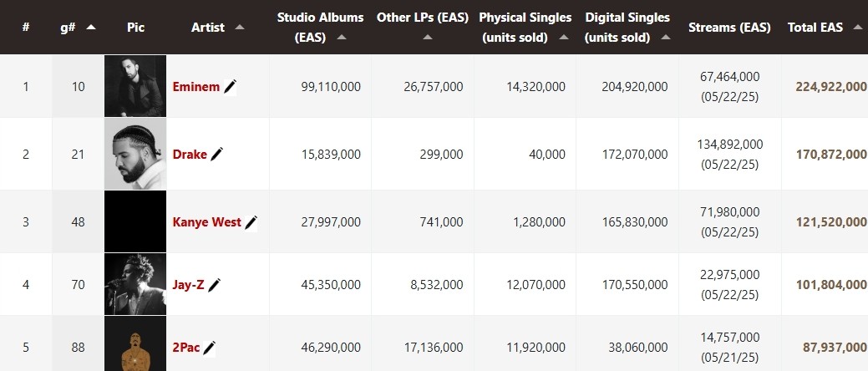Image resolution: width=868 pixels, height=371 pixels.
Task: Click the pencil icon beside Kanye West
Action: 251,222
